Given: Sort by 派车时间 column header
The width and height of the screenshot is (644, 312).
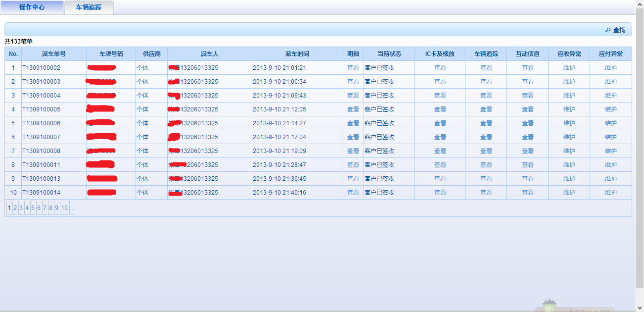Looking at the screenshot, I should [297, 54].
